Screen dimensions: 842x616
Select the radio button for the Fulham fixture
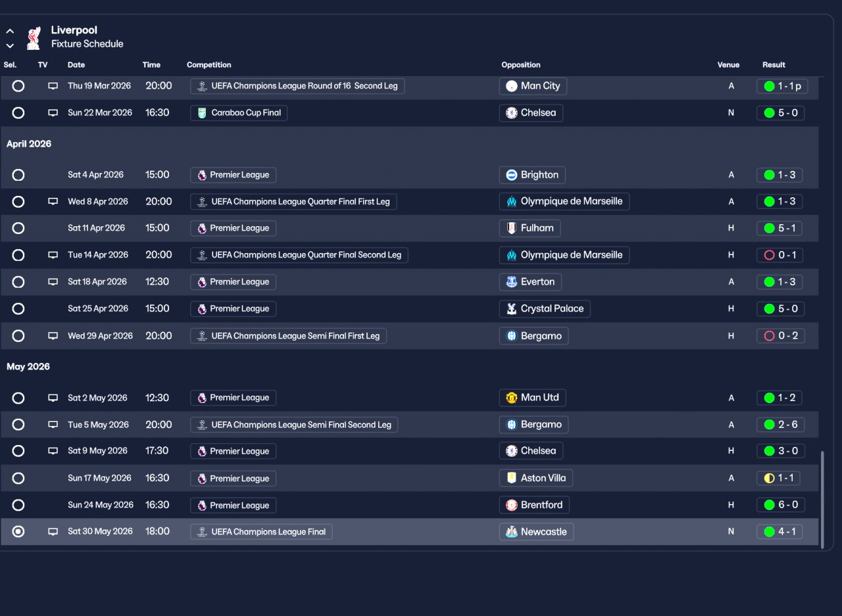(18, 228)
